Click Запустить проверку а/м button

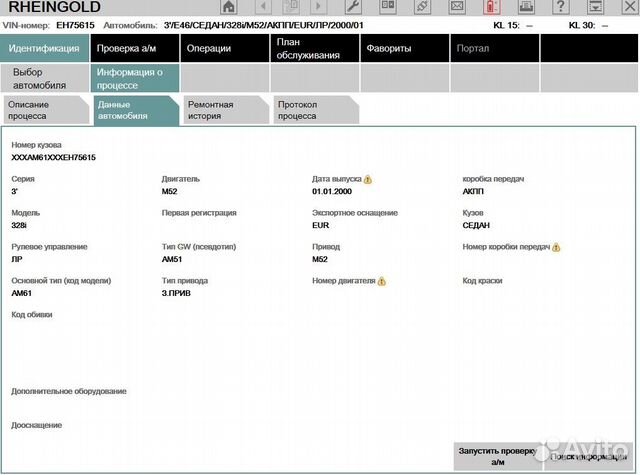[x=498, y=456]
